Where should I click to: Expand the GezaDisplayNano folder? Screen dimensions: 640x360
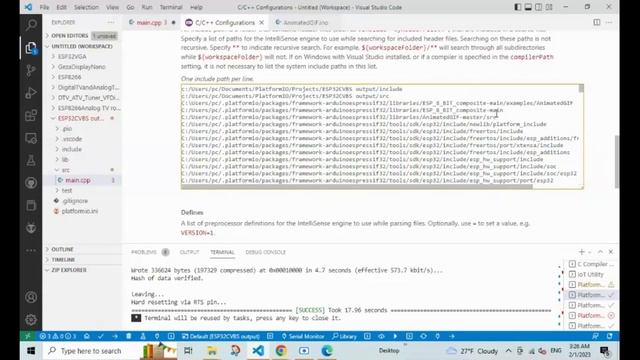[81, 67]
